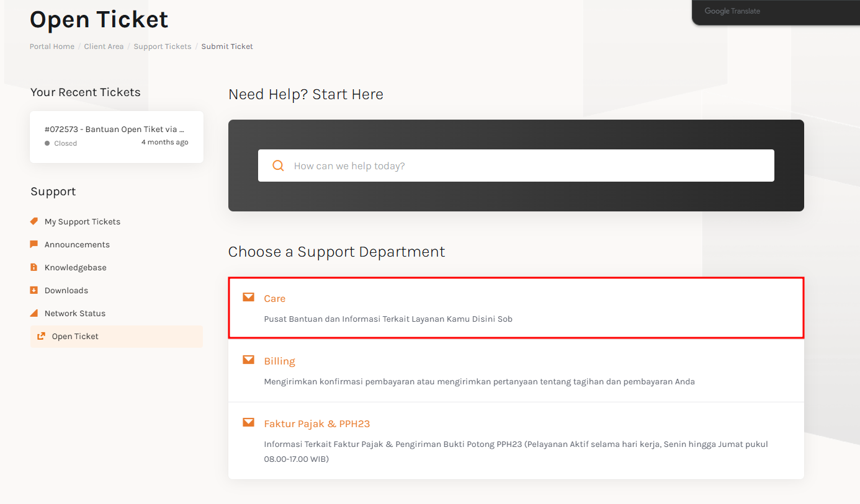860x504 pixels.
Task: Click the Announcements speech bubble icon
Action: (34, 244)
